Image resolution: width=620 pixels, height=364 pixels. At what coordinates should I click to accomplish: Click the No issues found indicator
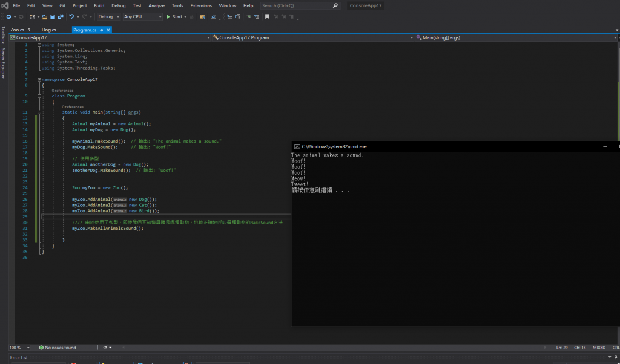click(58, 348)
